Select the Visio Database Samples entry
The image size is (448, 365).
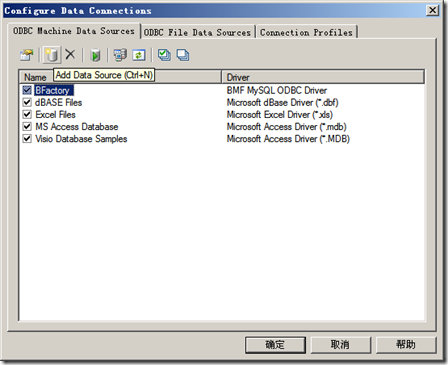click(x=81, y=139)
